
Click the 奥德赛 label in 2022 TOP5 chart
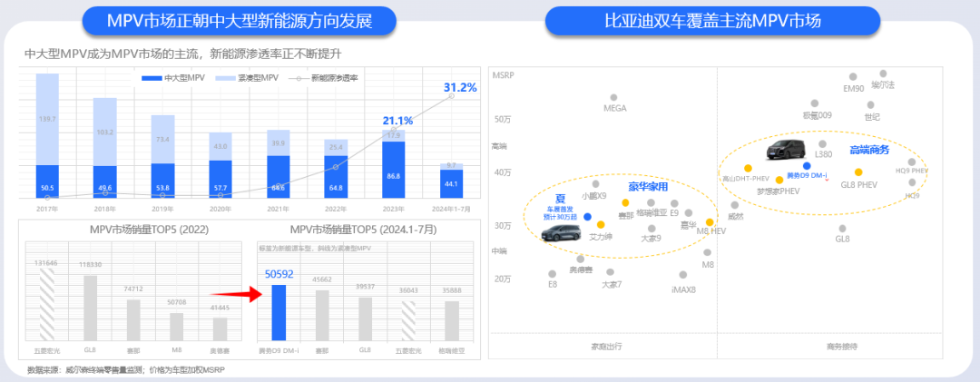pyautogui.click(x=220, y=351)
